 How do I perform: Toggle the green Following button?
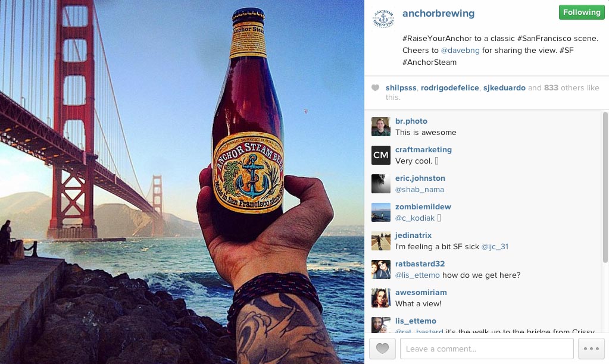click(582, 12)
